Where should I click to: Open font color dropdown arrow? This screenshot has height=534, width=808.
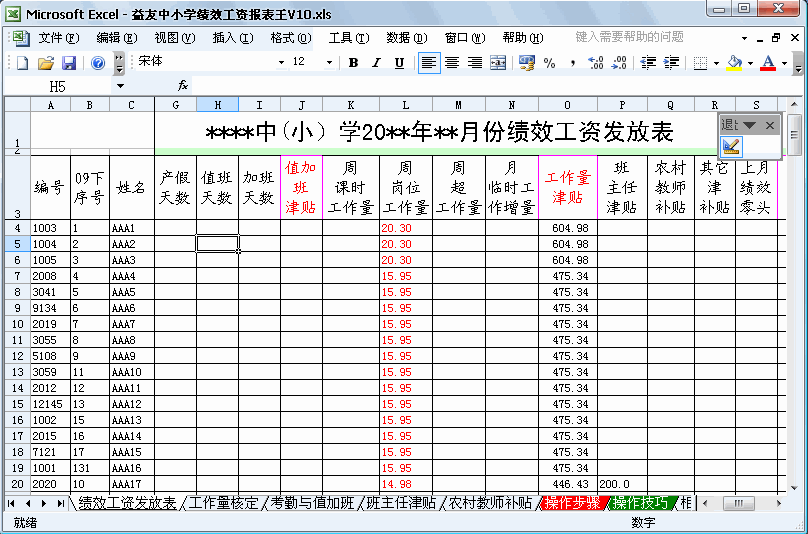(784, 63)
